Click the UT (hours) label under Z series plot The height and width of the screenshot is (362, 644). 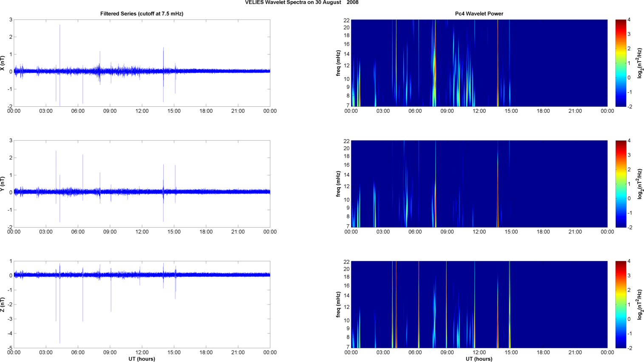click(142, 359)
